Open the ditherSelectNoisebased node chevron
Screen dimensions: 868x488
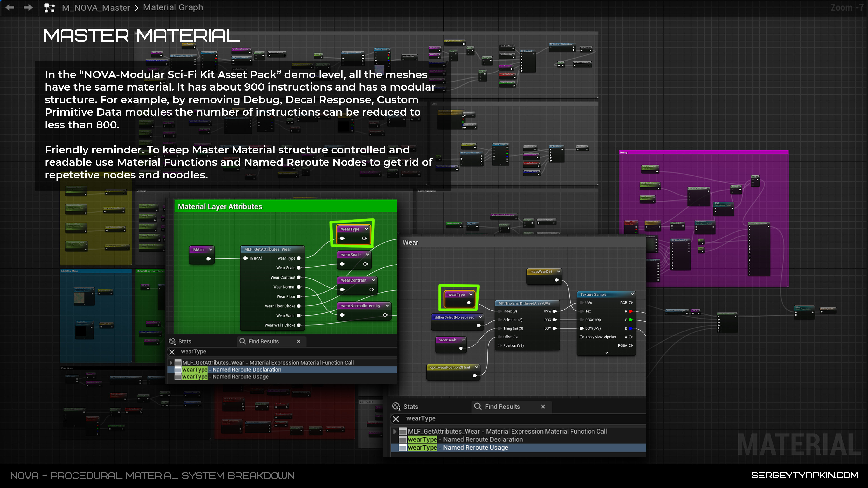point(480,317)
